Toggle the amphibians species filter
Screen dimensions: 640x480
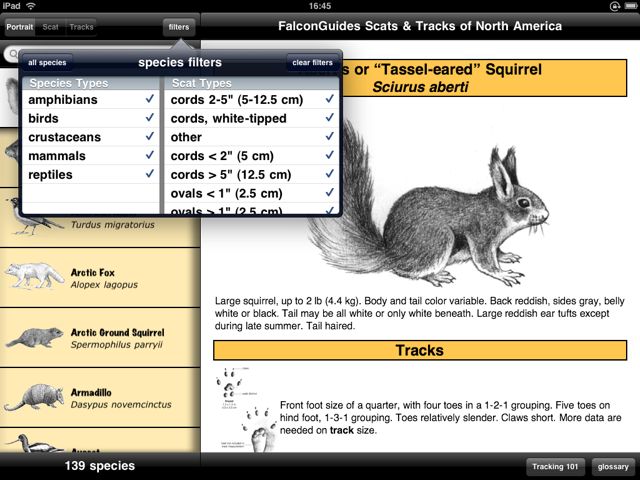tap(91, 100)
